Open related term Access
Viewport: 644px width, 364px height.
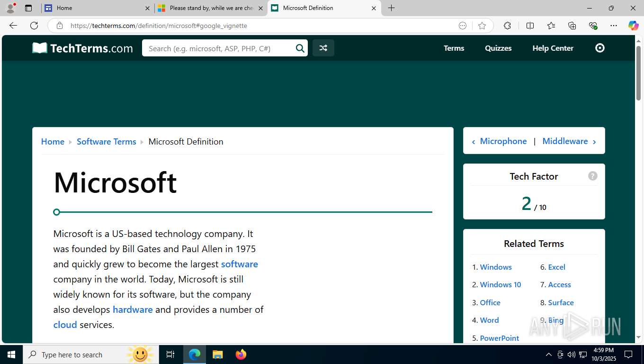[560, 284]
